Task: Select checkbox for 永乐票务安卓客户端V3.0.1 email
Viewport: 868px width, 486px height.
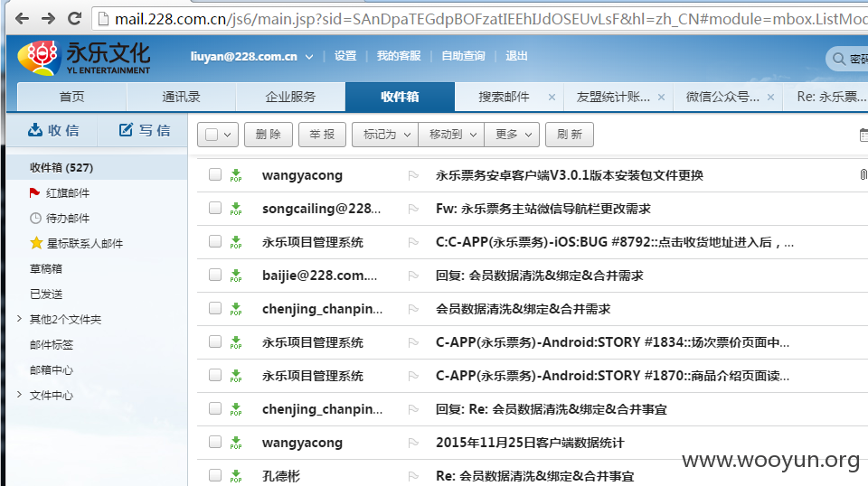Action: (215, 174)
